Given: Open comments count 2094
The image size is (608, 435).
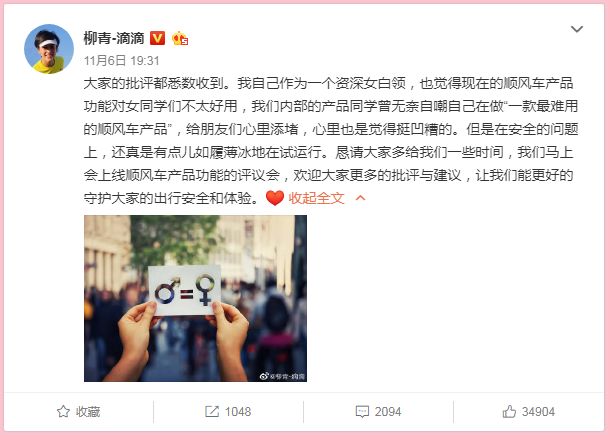Looking at the screenshot, I should [x=388, y=411].
